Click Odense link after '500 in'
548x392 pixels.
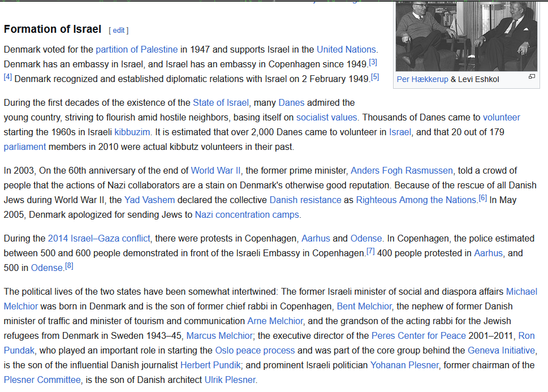[46, 268]
